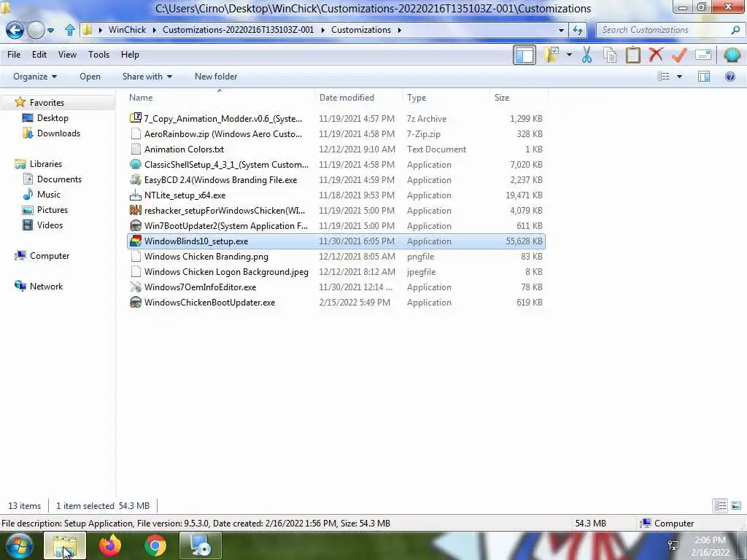This screenshot has width=747, height=560.
Task: Click the Copy toolbar icon
Action: tap(610, 55)
